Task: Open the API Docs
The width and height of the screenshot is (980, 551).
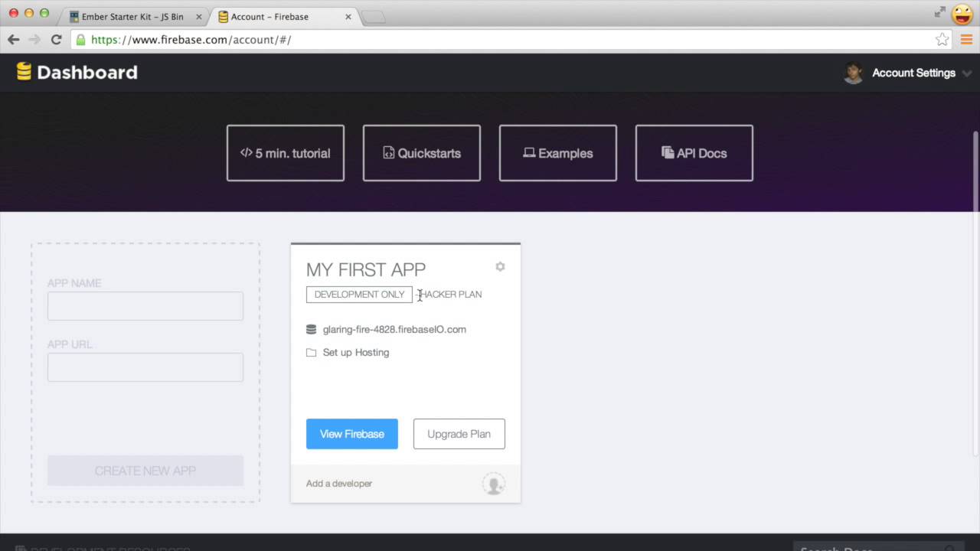Action: (694, 153)
